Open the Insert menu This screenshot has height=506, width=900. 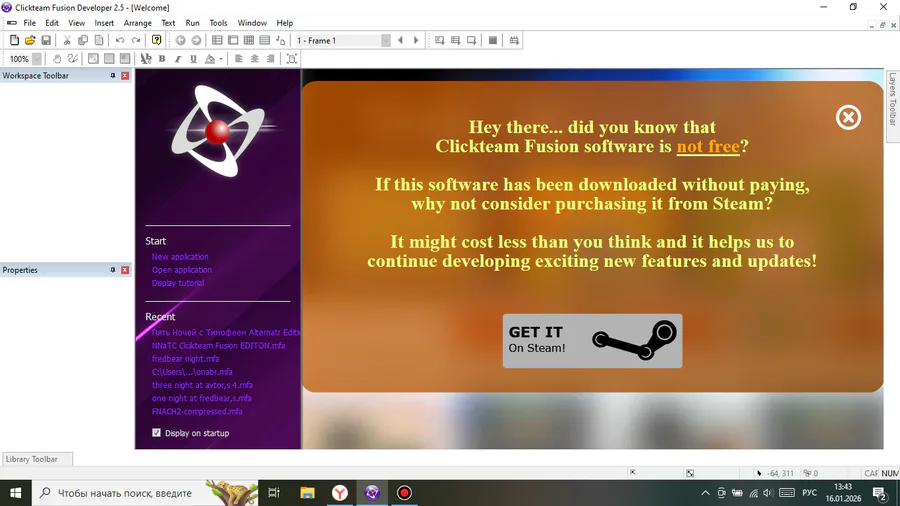coord(104,23)
